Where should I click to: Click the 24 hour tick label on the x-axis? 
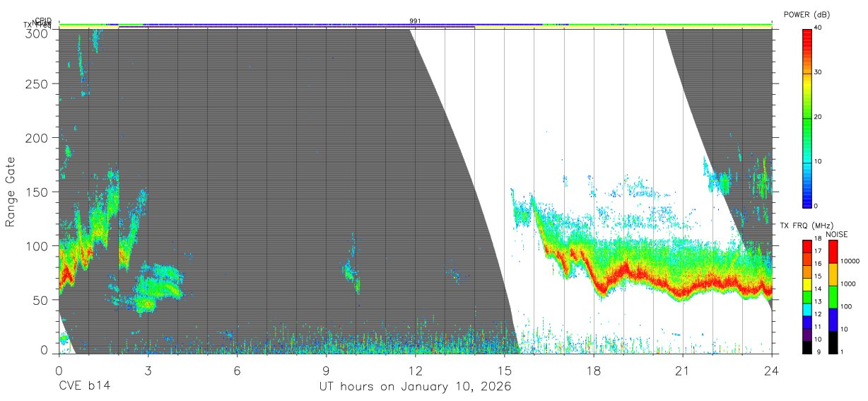(x=772, y=370)
